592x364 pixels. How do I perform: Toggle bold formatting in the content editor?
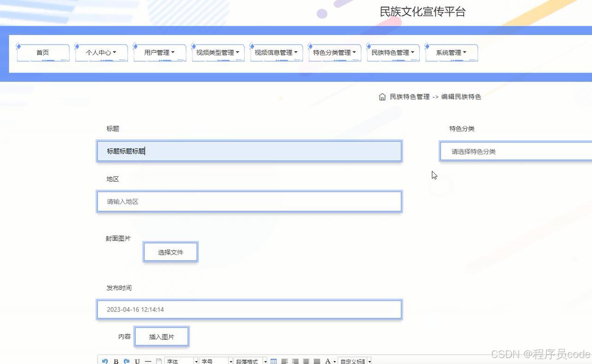point(116,361)
